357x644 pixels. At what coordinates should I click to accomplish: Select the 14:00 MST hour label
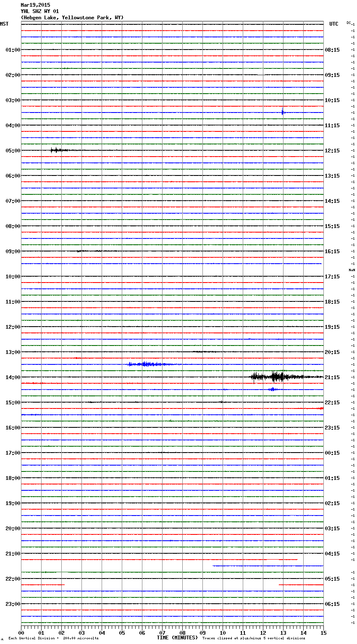[x=13, y=377]
